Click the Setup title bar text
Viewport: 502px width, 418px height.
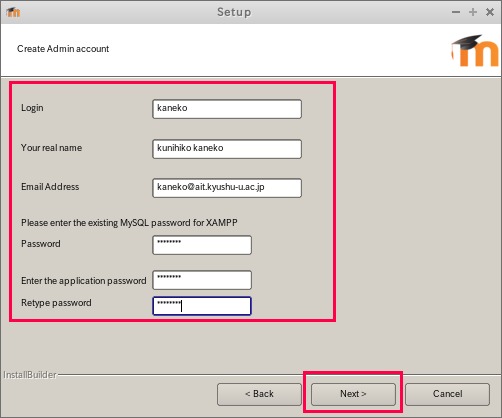[234, 12]
